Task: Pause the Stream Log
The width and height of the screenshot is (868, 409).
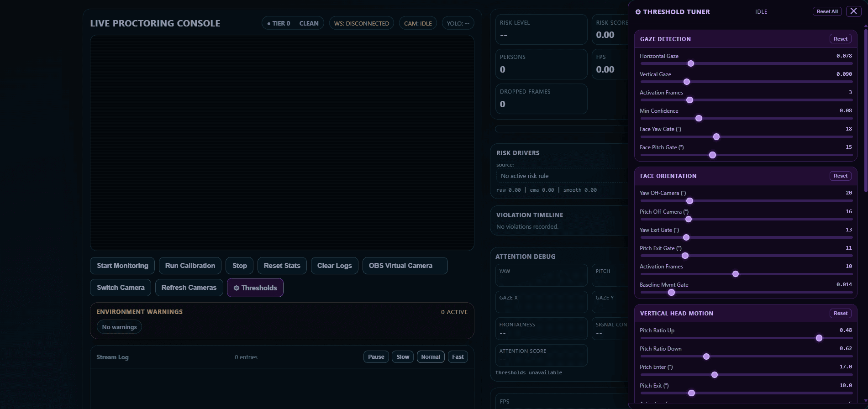Action: 376,357
